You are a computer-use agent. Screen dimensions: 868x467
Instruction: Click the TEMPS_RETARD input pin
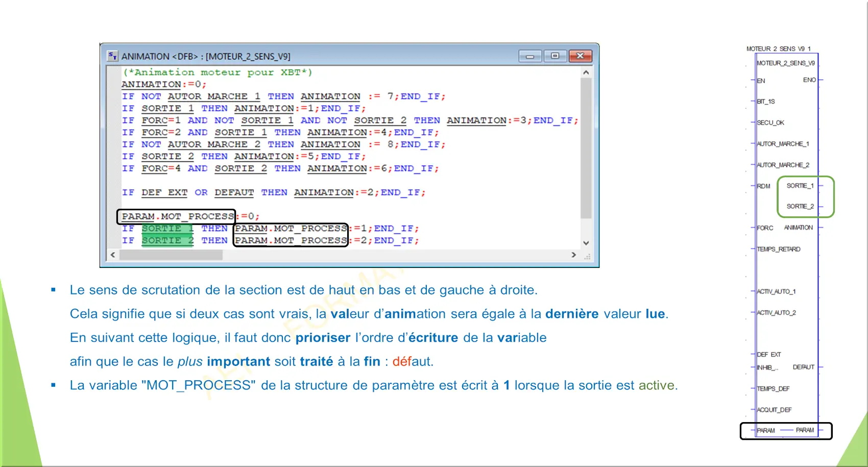point(778,249)
